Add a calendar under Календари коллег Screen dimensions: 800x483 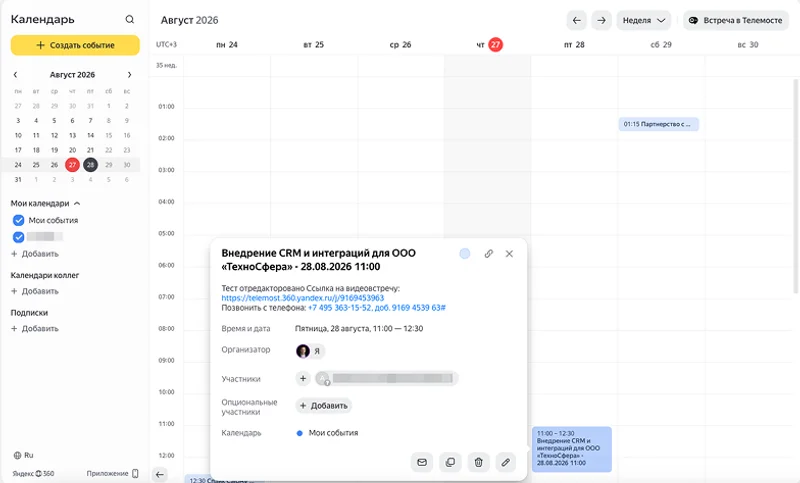35,291
